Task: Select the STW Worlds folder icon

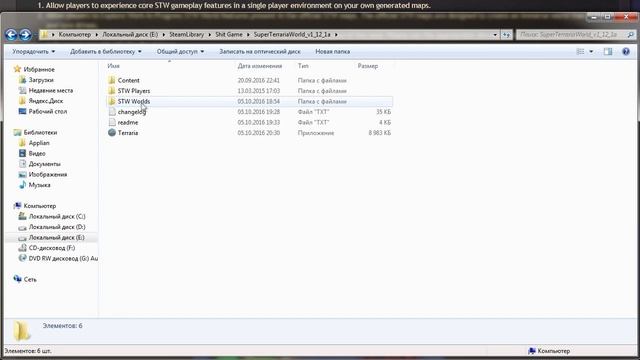Action: [112, 101]
